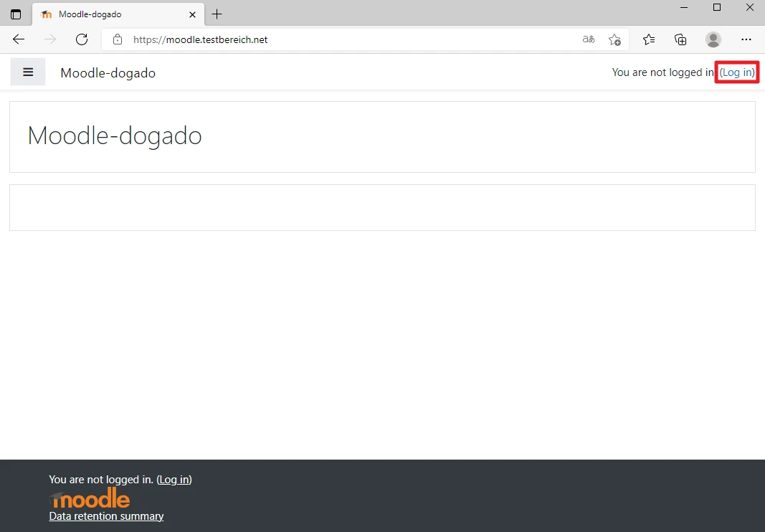Open browser Settings and more menu
This screenshot has width=765, height=532.
pyautogui.click(x=746, y=39)
